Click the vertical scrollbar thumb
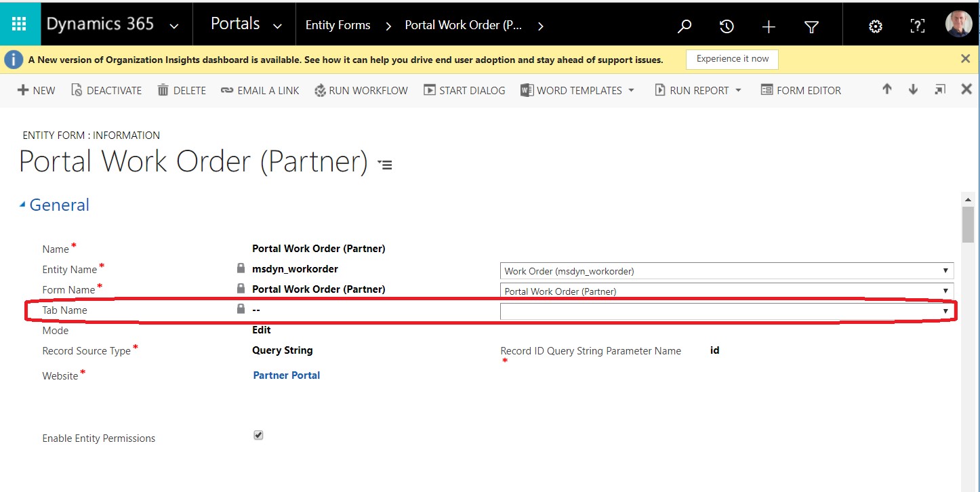This screenshot has width=980, height=492. click(968, 224)
